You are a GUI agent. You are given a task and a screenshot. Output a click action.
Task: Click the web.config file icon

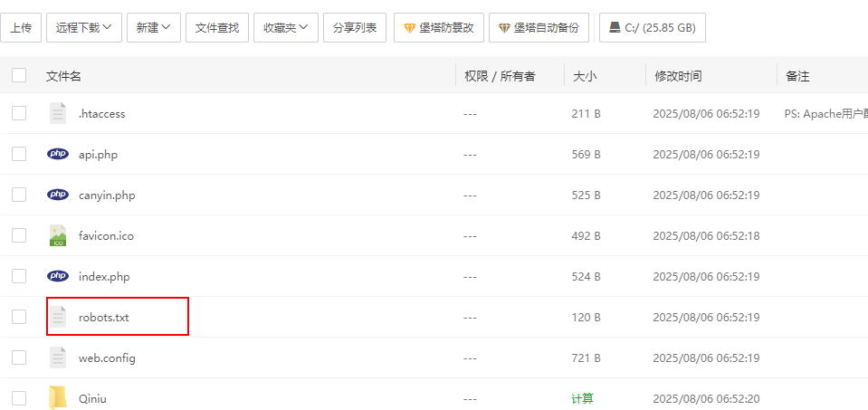tap(58, 358)
